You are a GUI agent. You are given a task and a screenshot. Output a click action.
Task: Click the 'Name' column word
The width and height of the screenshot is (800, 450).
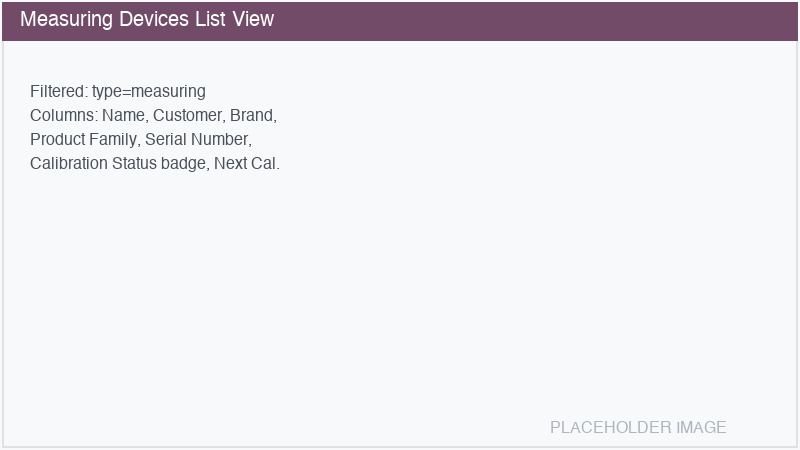point(123,116)
